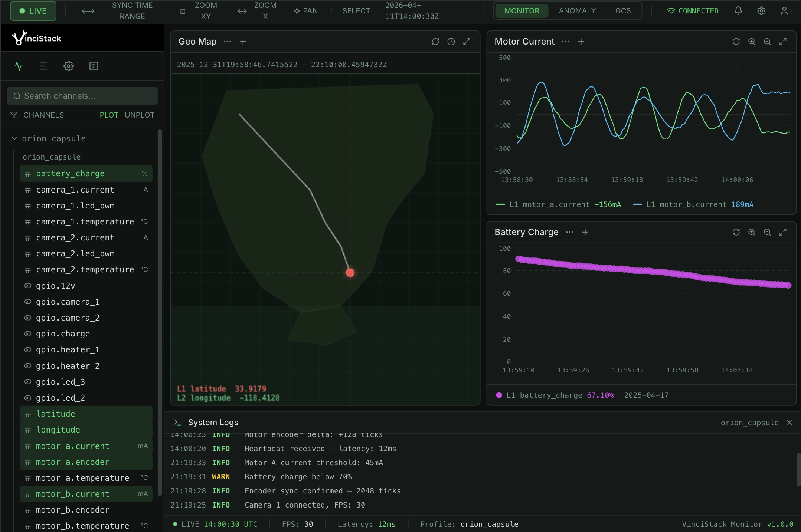Toggle gpio.heater_2 channel visibility
Viewport: 801px width, 532px height.
[x=28, y=366]
